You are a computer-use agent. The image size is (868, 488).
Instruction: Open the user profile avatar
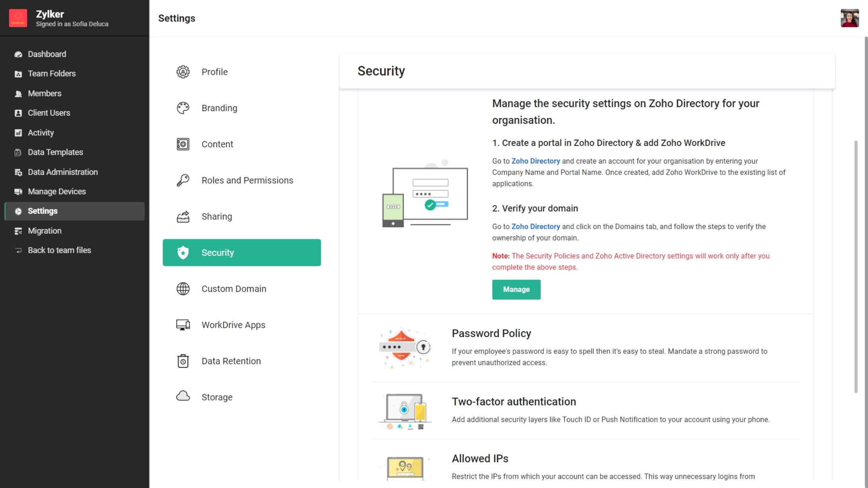click(x=849, y=18)
